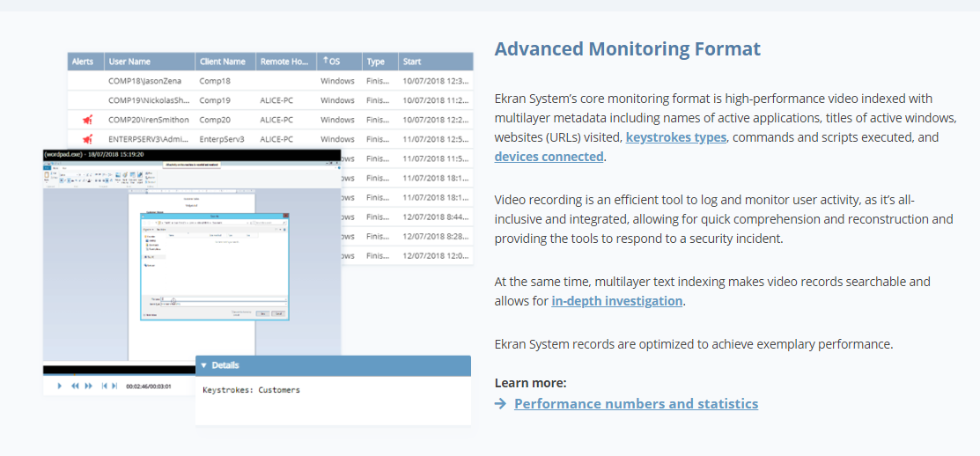Click the Type column header

(x=380, y=62)
